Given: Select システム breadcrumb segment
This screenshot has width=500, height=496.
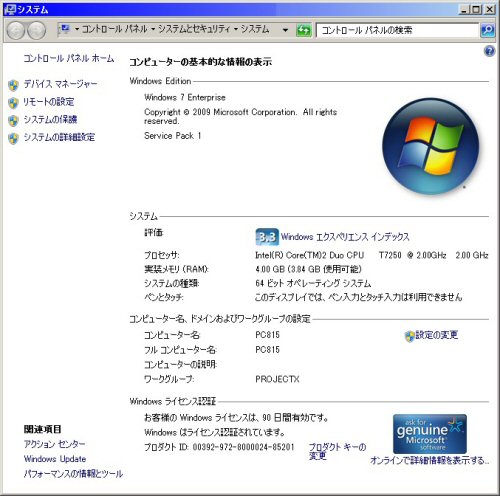Looking at the screenshot, I should tap(255, 29).
